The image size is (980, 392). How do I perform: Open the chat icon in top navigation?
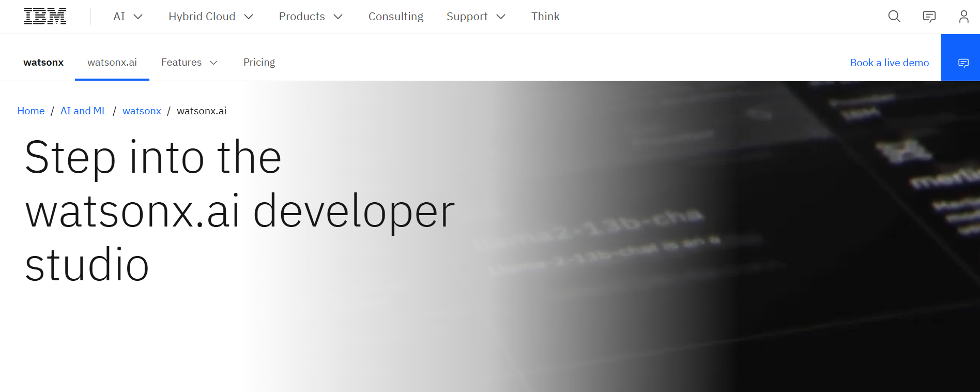pyautogui.click(x=929, y=17)
